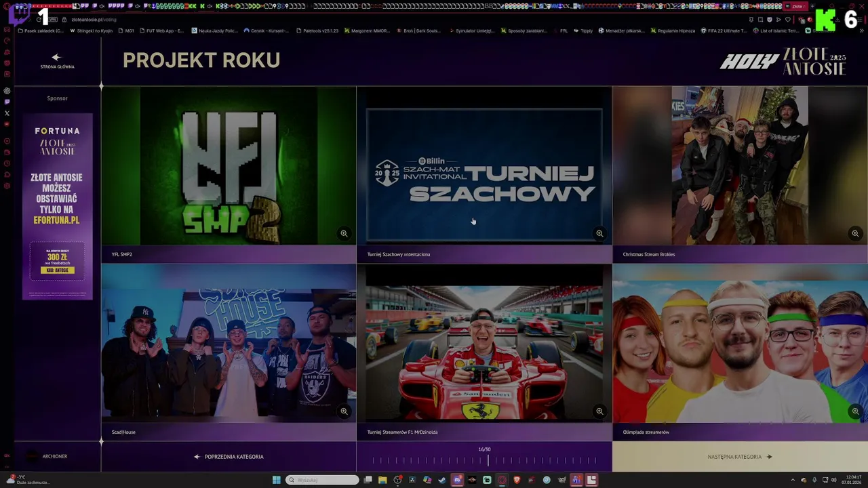Open the Broń Dark Souls bookmark
This screenshot has width=868, height=488.
[x=418, y=30]
